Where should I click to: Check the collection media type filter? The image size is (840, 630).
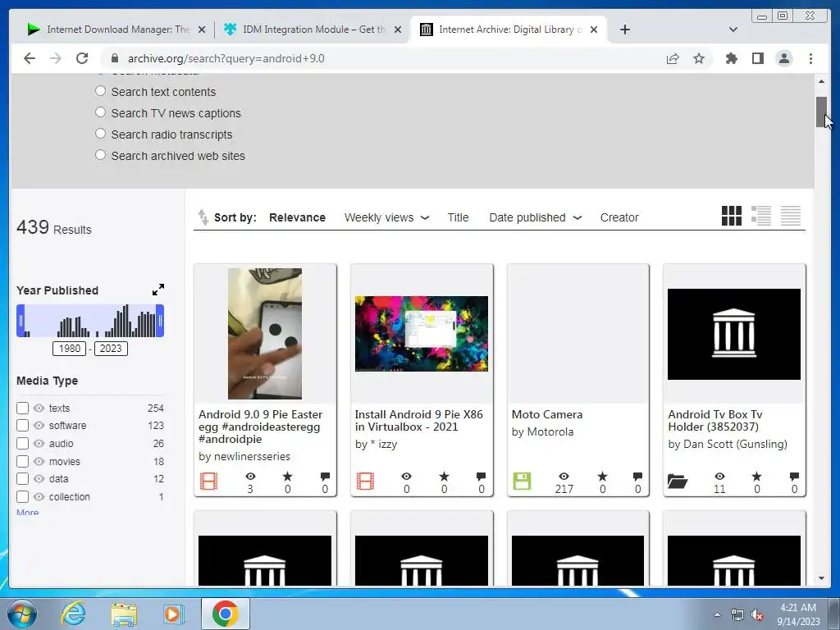(x=22, y=496)
